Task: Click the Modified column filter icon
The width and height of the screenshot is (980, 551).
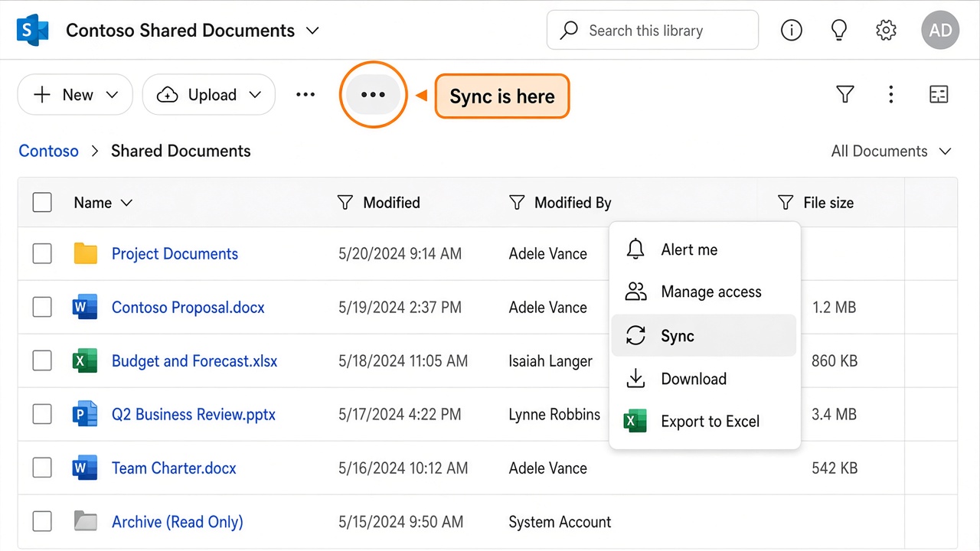Action: pos(345,203)
